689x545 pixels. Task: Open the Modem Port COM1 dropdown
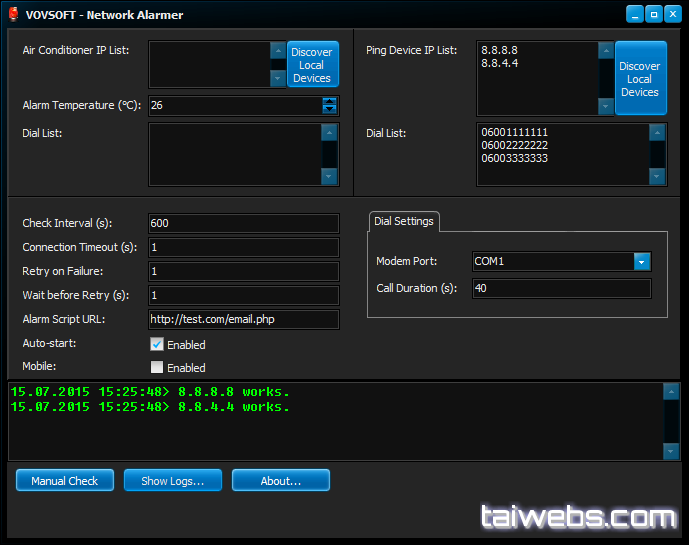(642, 261)
